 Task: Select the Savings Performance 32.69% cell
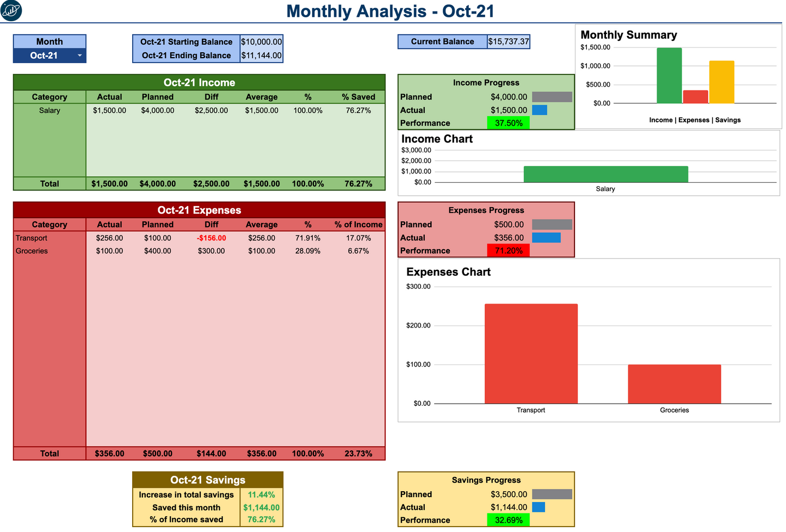click(x=508, y=520)
